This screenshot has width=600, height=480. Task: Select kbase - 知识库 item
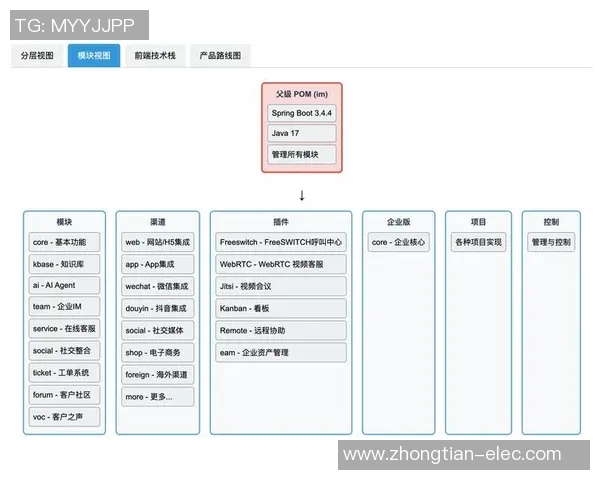point(64,264)
